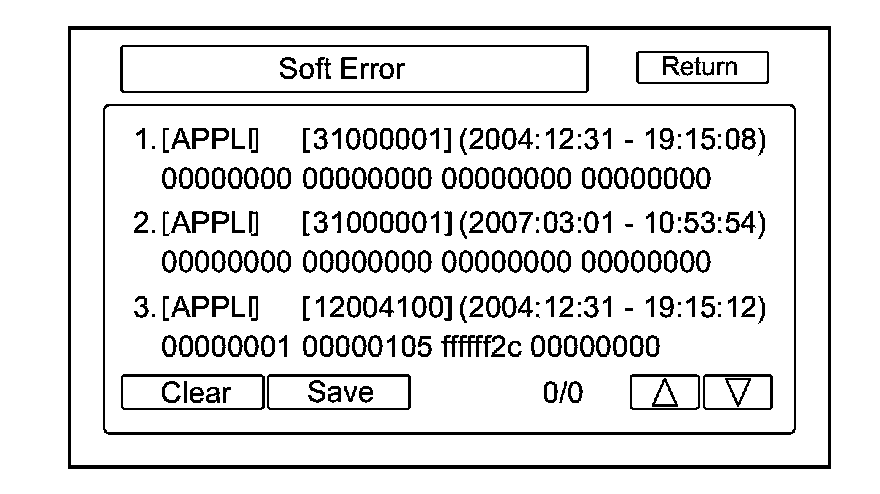Select the [APPL] tag of entry 2
The image size is (880, 494).
pyautogui.click(x=210, y=222)
